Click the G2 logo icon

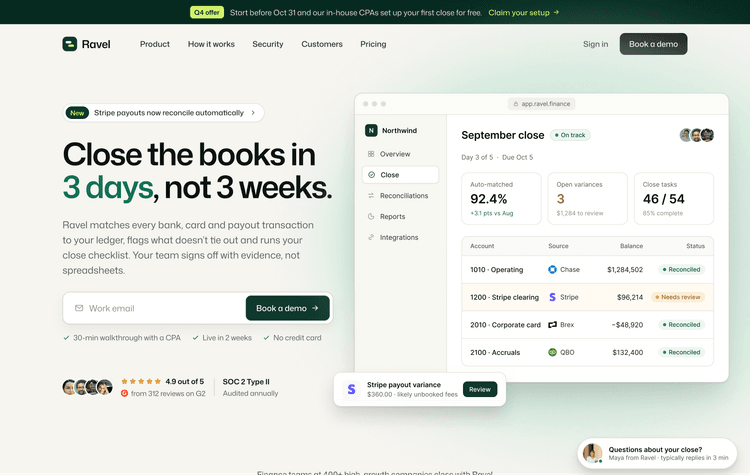(124, 393)
